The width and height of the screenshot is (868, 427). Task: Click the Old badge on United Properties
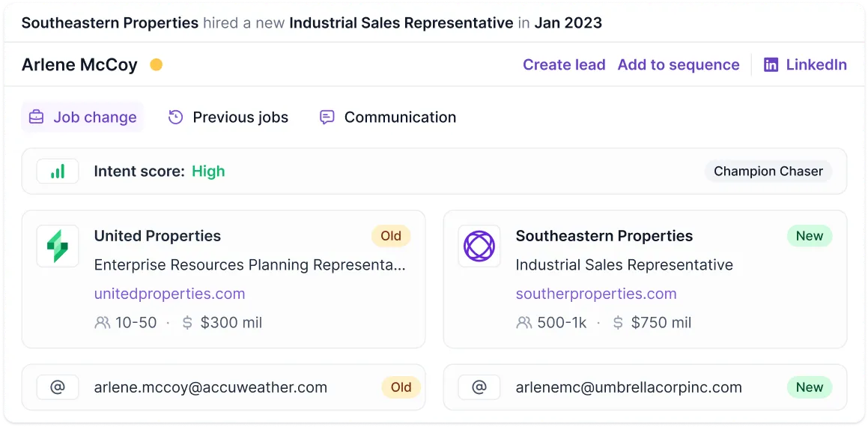(391, 236)
